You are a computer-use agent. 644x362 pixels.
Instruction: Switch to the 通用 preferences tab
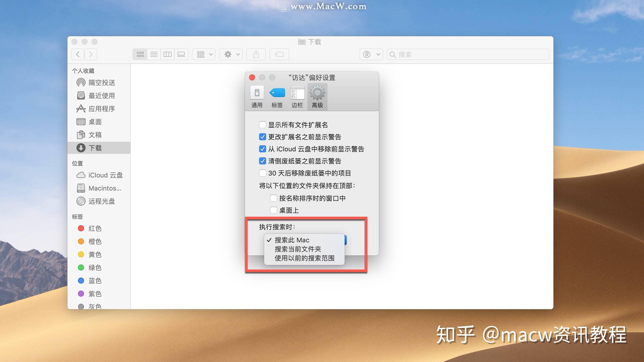(x=257, y=97)
